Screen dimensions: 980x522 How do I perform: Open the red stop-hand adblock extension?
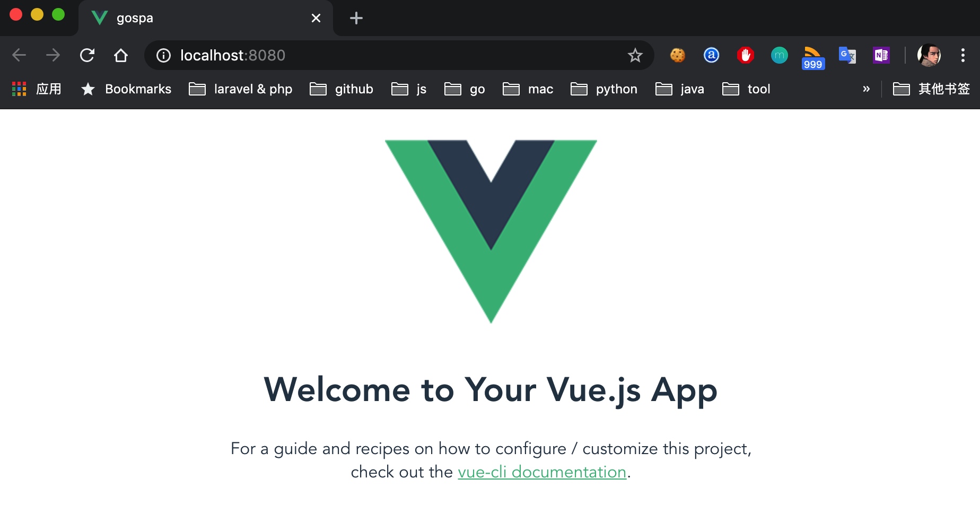pos(746,55)
